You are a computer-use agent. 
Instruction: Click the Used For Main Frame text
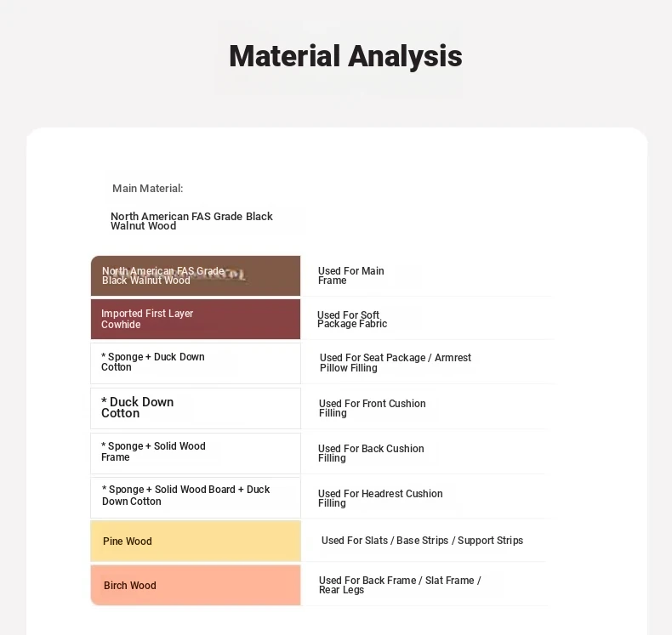350,275
